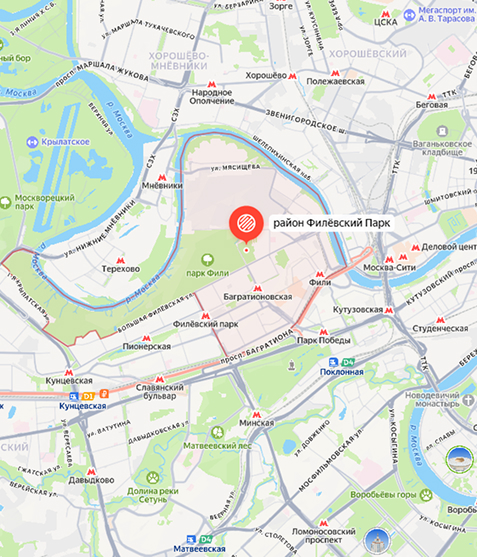Click the Долина реки Сетунь paw icon
The height and width of the screenshot is (557, 477).
[x=153, y=477]
